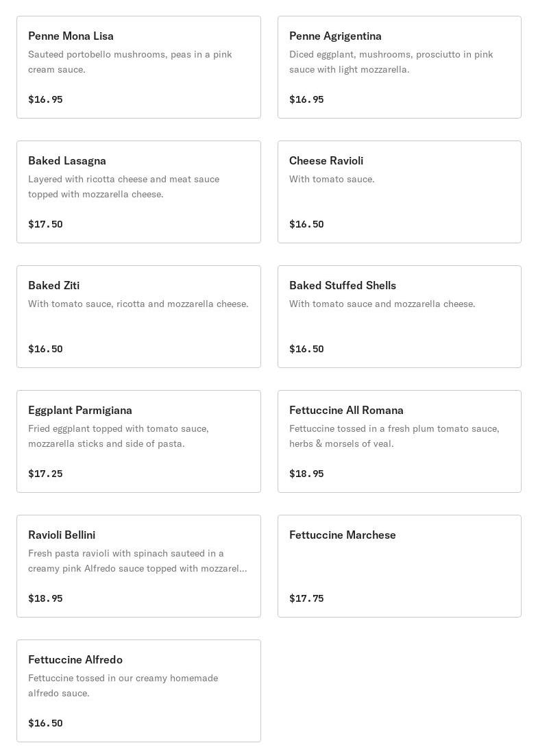
Task: Open the Ravioli Bellini card
Action: [138, 566]
